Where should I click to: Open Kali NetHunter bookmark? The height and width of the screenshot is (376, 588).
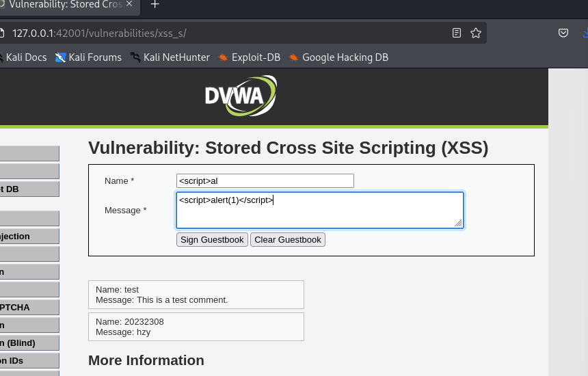tap(170, 57)
